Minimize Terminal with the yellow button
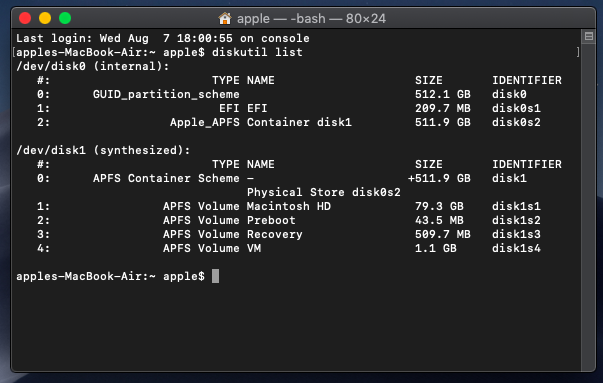This screenshot has width=603, height=383. (45, 18)
